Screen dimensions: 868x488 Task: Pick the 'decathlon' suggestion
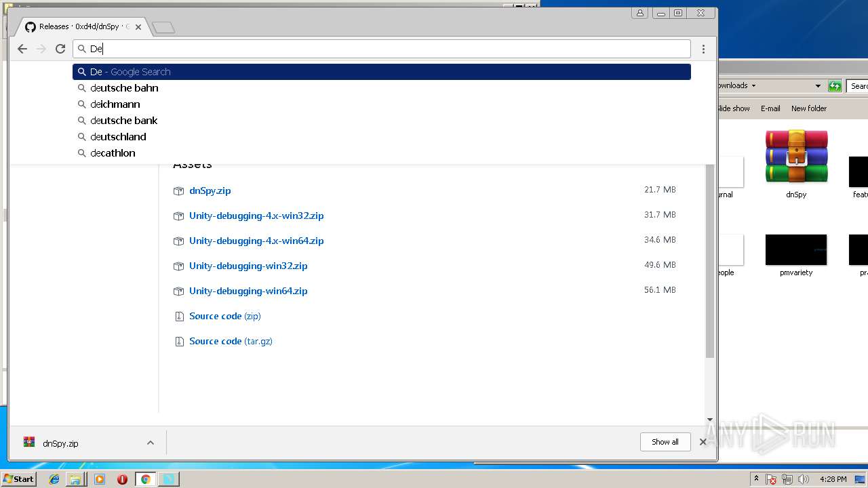(382, 153)
